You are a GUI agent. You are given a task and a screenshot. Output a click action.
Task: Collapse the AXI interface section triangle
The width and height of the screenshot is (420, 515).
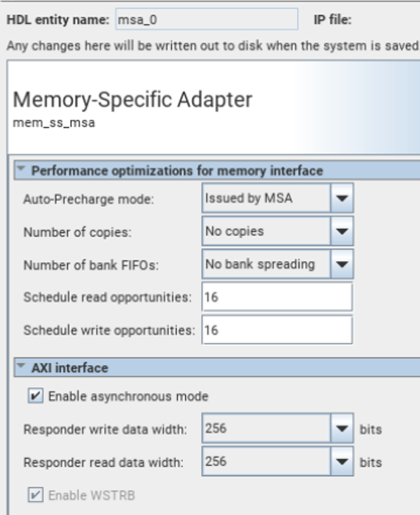pyautogui.click(x=21, y=365)
